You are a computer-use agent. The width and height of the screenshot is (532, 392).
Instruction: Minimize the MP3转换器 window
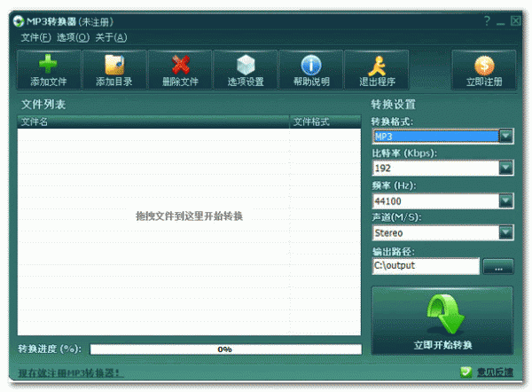pyautogui.click(x=500, y=22)
